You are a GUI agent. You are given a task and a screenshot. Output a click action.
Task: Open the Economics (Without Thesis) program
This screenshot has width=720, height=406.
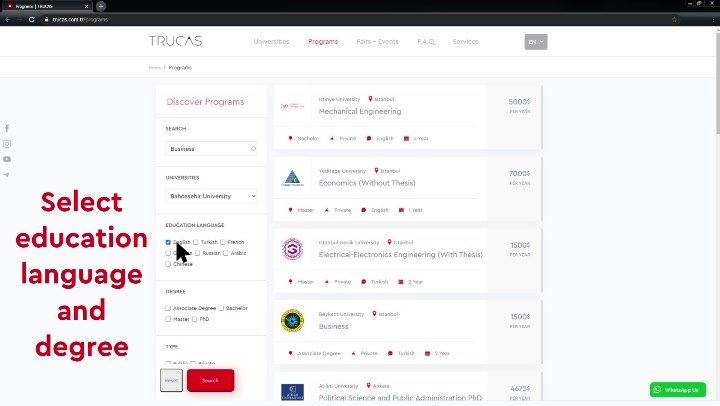pos(367,183)
